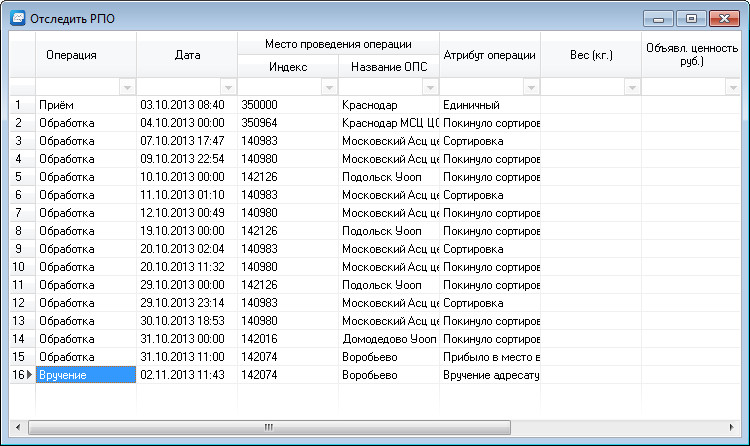Click the Вес (кг.) column header

[591, 54]
